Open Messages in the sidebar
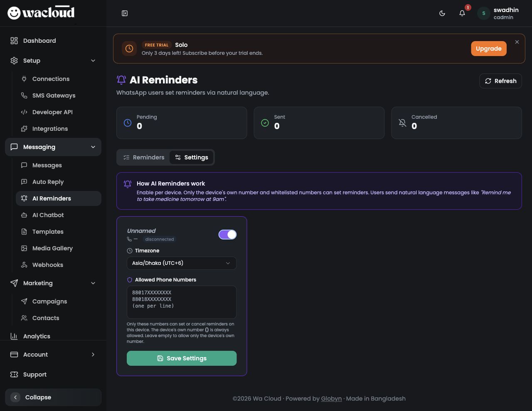The width and height of the screenshot is (532, 411). click(x=59, y=165)
